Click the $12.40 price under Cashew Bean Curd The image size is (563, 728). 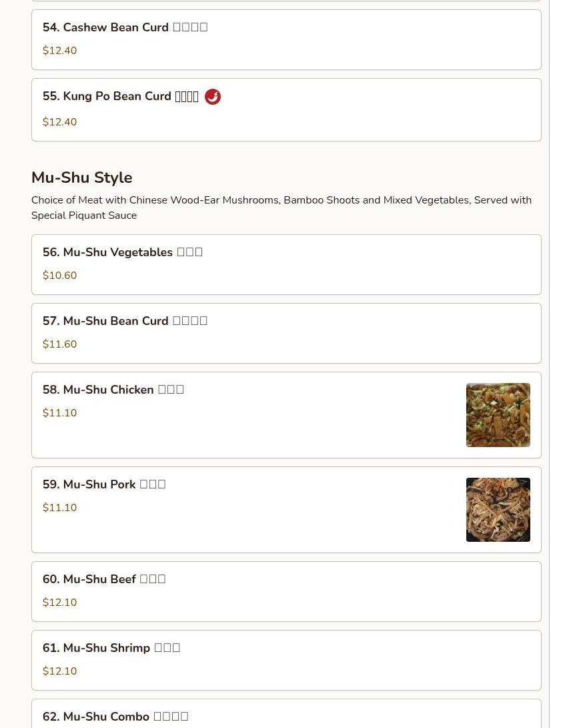(60, 51)
